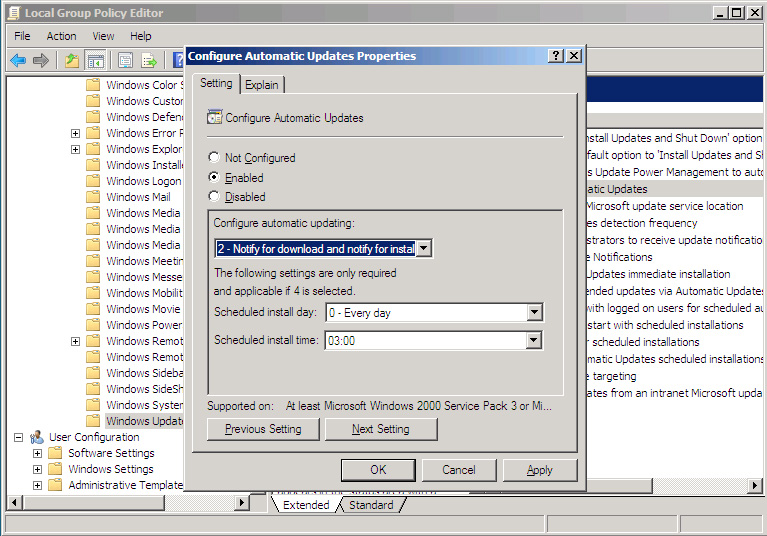This screenshot has width=767, height=536.
Task: Click the dialog's question mark help button
Action: pyautogui.click(x=556, y=56)
